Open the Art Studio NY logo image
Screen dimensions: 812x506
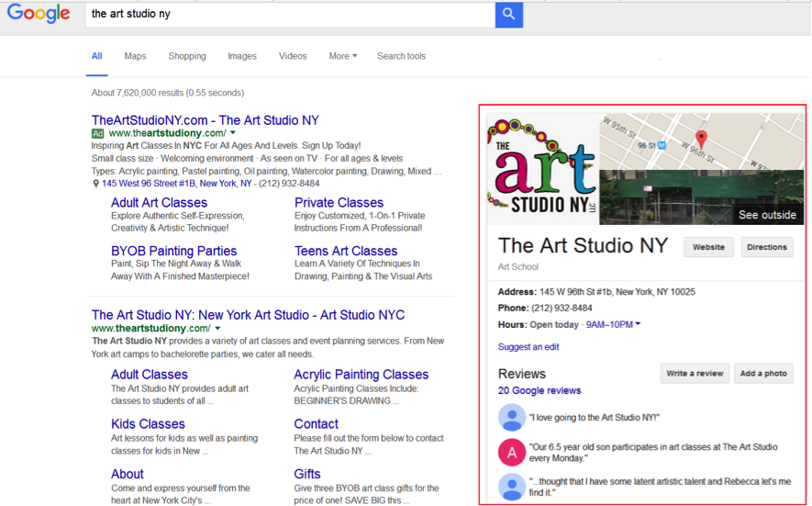543,168
